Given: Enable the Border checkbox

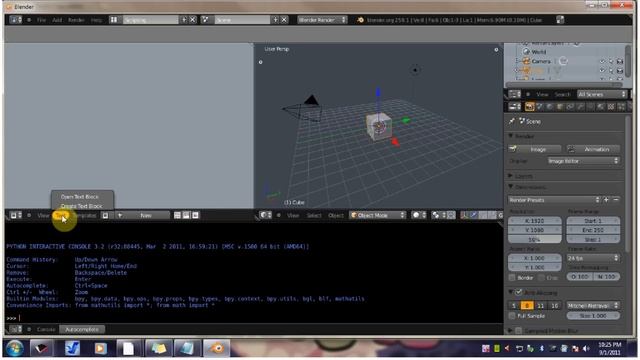Looking at the screenshot, I should pyautogui.click(x=512, y=278).
